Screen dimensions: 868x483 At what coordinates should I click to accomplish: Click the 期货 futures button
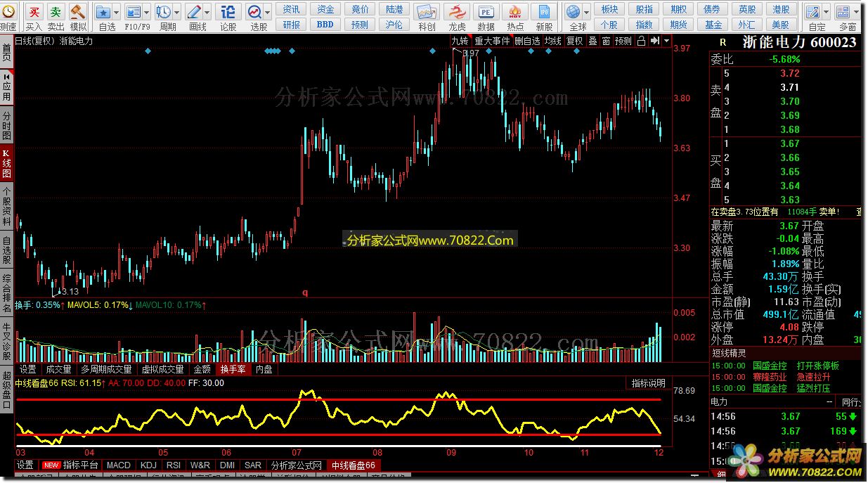(x=678, y=25)
